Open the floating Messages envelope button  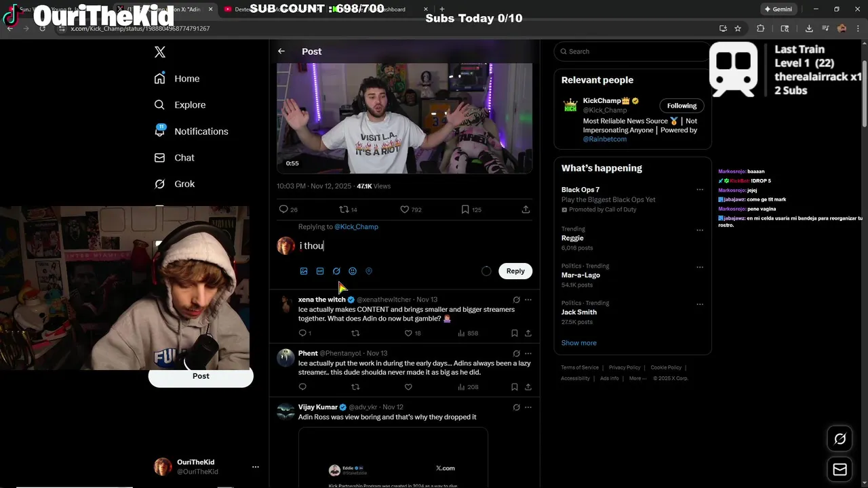click(840, 469)
